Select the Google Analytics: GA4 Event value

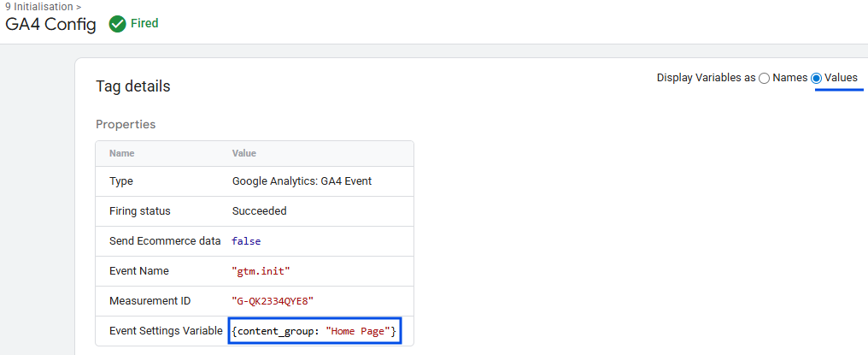pos(302,181)
